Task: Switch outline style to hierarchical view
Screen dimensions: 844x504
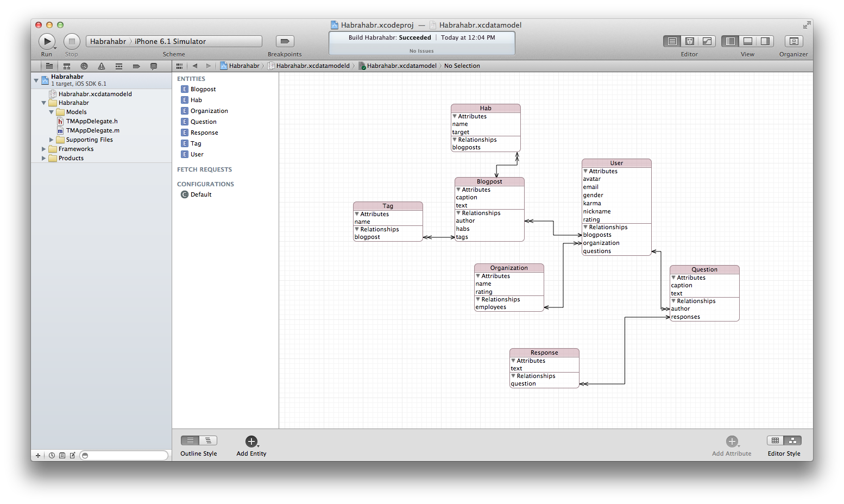Action: click(208, 440)
